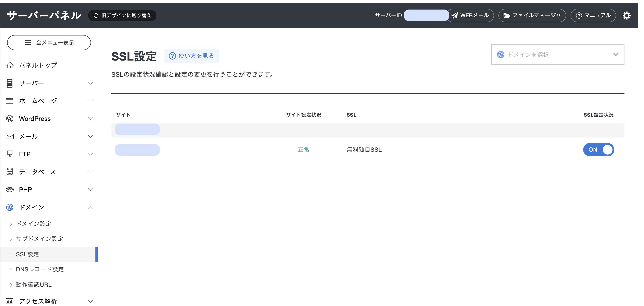Disable the ON switch in the SSL table
The image size is (644, 306).
pos(599,149)
